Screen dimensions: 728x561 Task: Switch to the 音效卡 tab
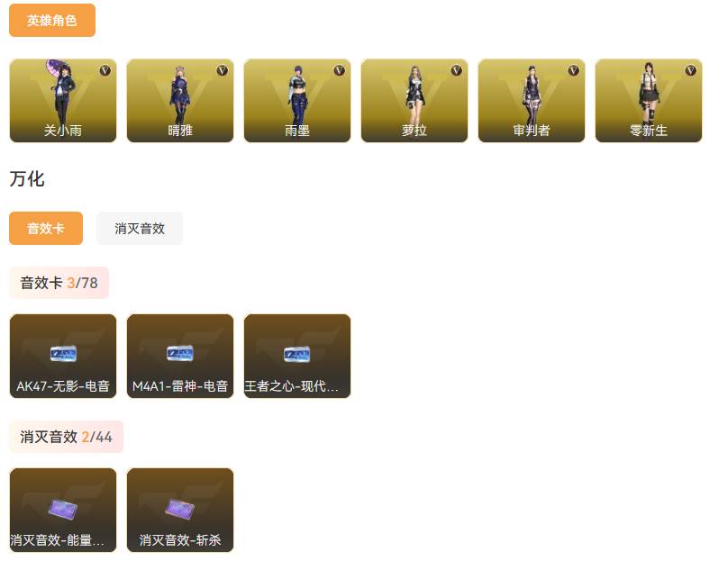[x=46, y=229]
